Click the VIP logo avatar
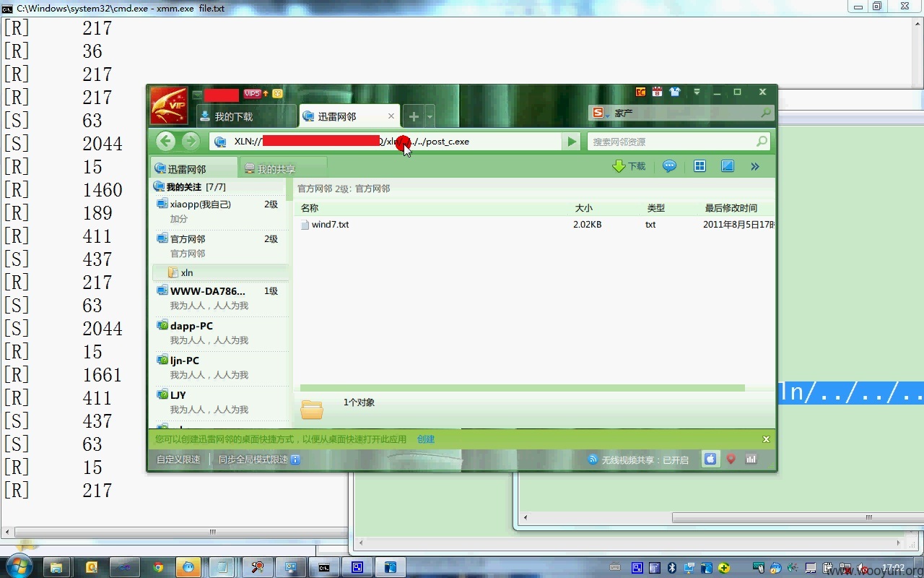 click(x=170, y=105)
